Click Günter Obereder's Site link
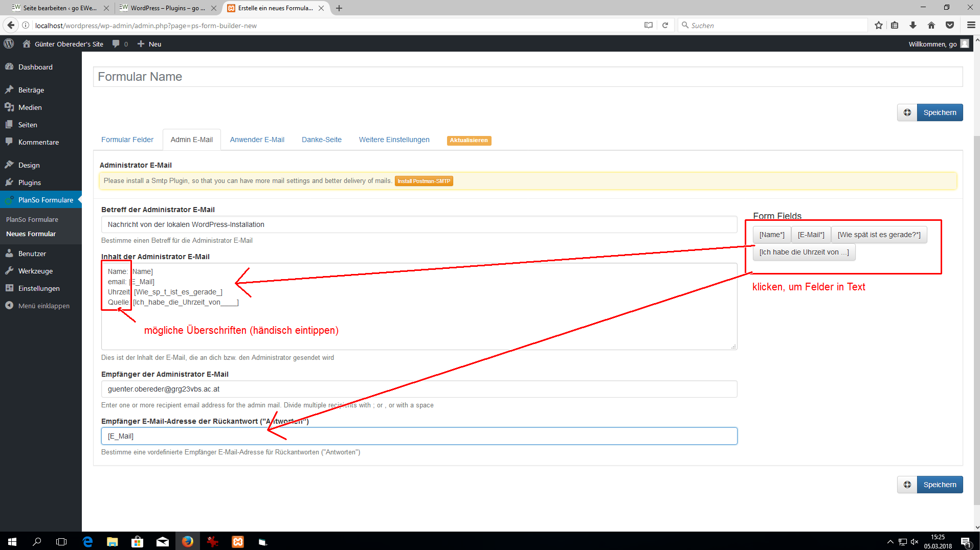980x550 pixels. (63, 44)
